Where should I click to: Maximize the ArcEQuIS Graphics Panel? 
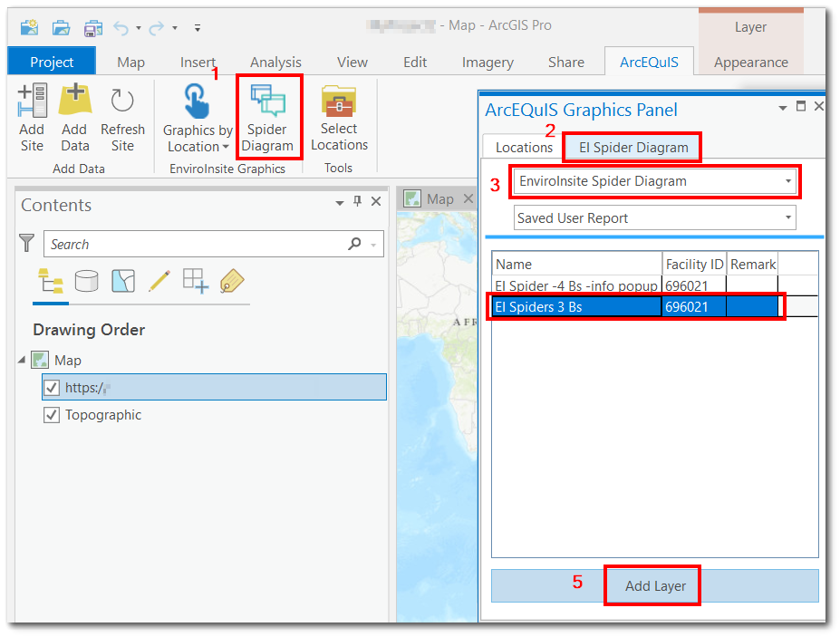(x=801, y=106)
